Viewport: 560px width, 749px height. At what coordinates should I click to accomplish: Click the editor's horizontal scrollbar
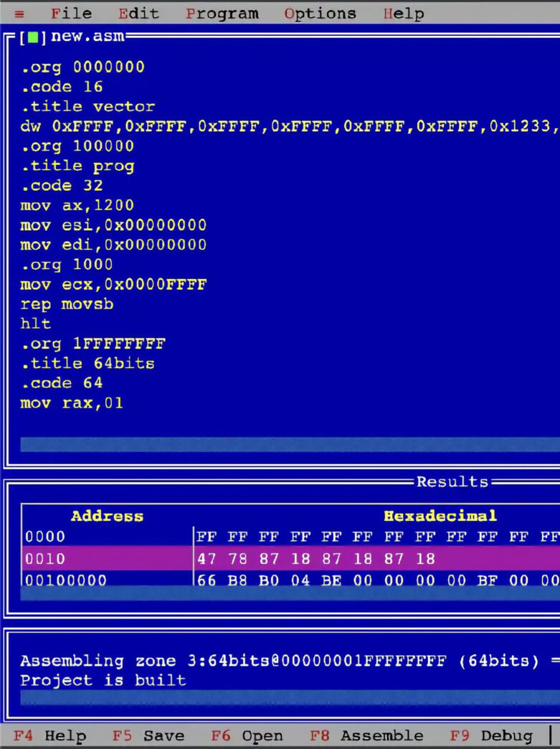(287, 445)
